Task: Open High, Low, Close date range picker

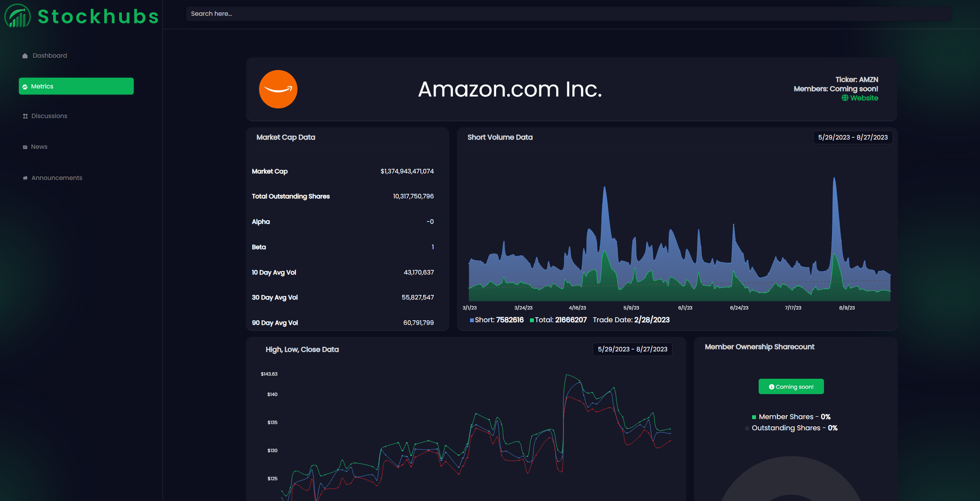Action: point(633,349)
